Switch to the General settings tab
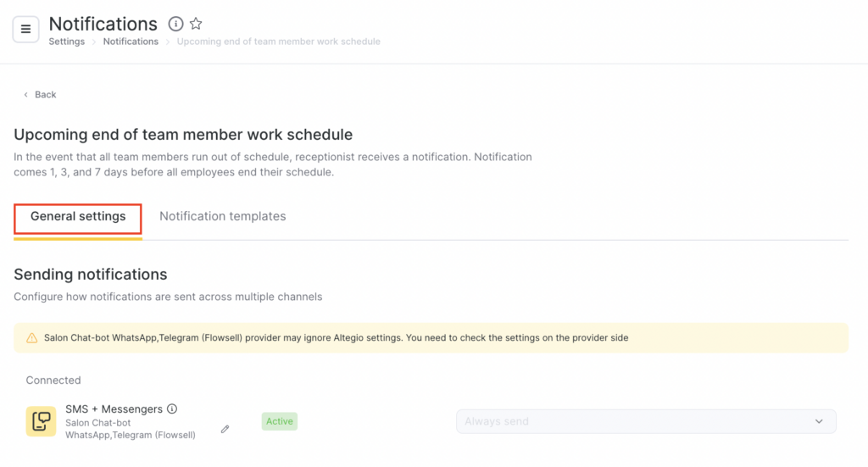868x467 pixels. 78,217
